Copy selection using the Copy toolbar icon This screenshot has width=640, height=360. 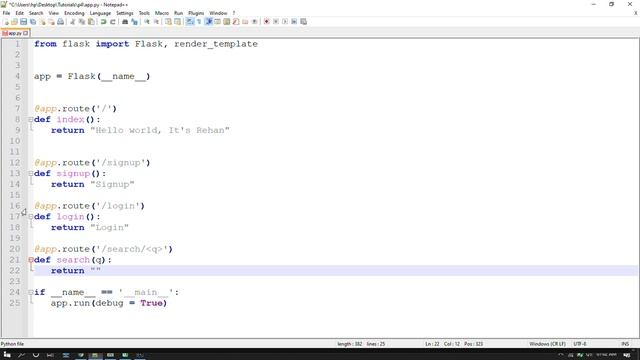82,22
